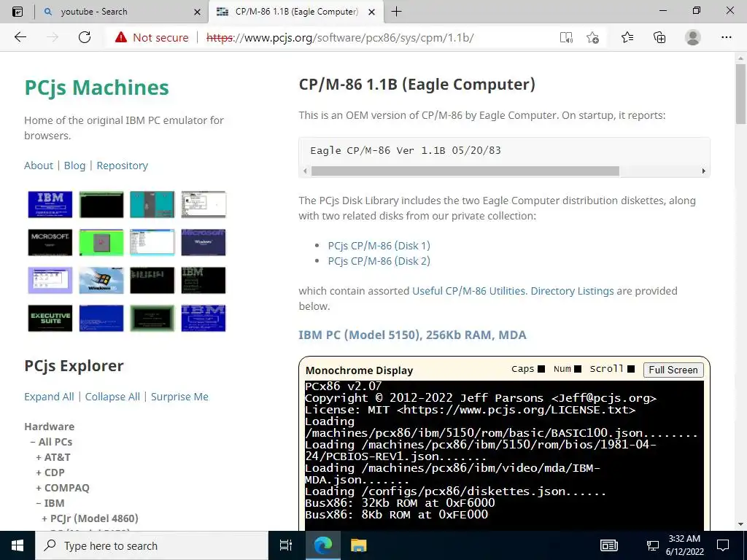The width and height of the screenshot is (747, 560).
Task: Open PCjs CP/M-86 (Disk 2) link
Action: pyautogui.click(x=379, y=261)
